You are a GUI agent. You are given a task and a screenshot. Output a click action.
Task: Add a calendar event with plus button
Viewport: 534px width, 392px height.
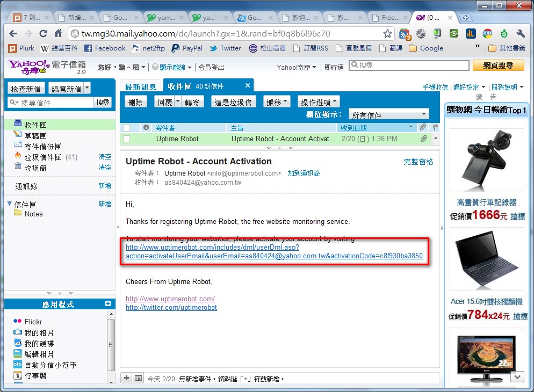click(x=126, y=378)
